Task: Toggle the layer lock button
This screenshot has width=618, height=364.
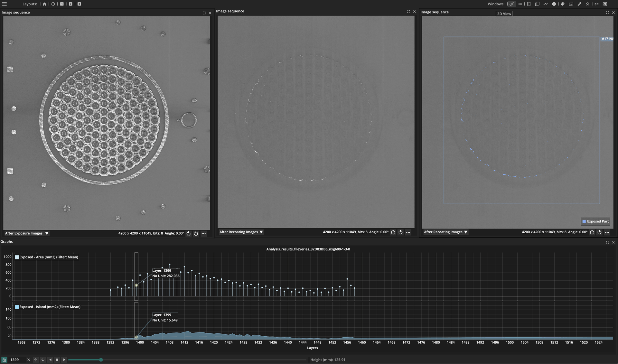Action: coord(4,360)
